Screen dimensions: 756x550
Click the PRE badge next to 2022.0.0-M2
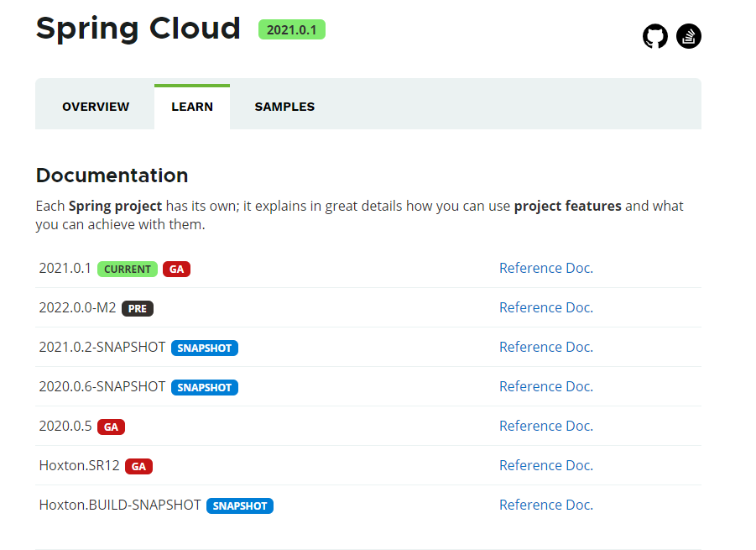tap(138, 309)
